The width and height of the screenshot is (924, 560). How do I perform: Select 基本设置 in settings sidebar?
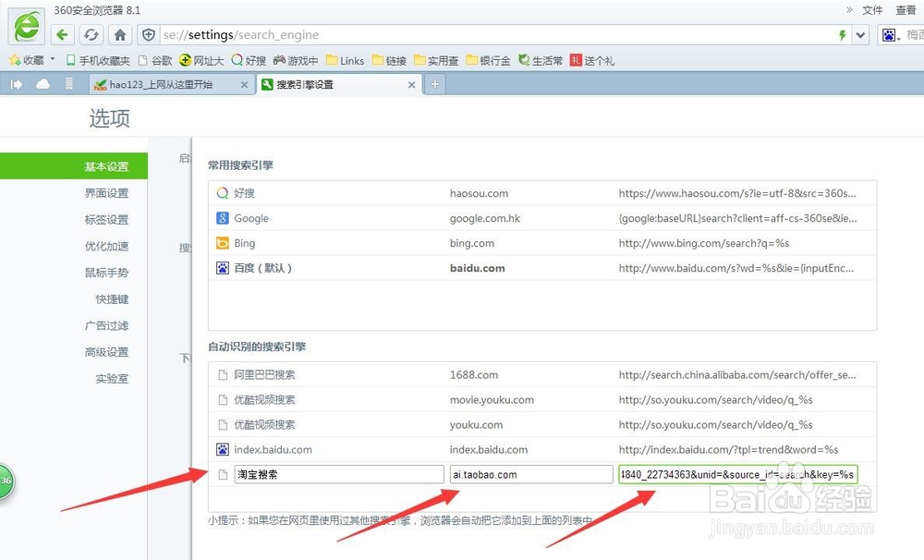click(74, 166)
